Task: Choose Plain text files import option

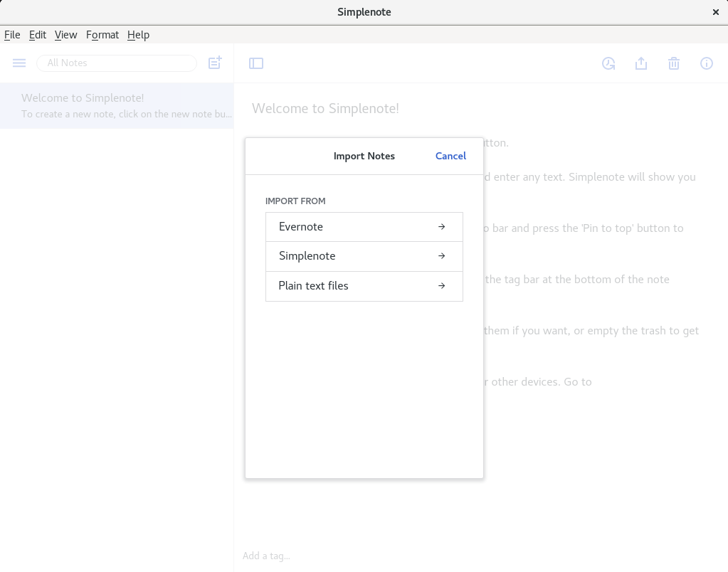Action: 314,286
